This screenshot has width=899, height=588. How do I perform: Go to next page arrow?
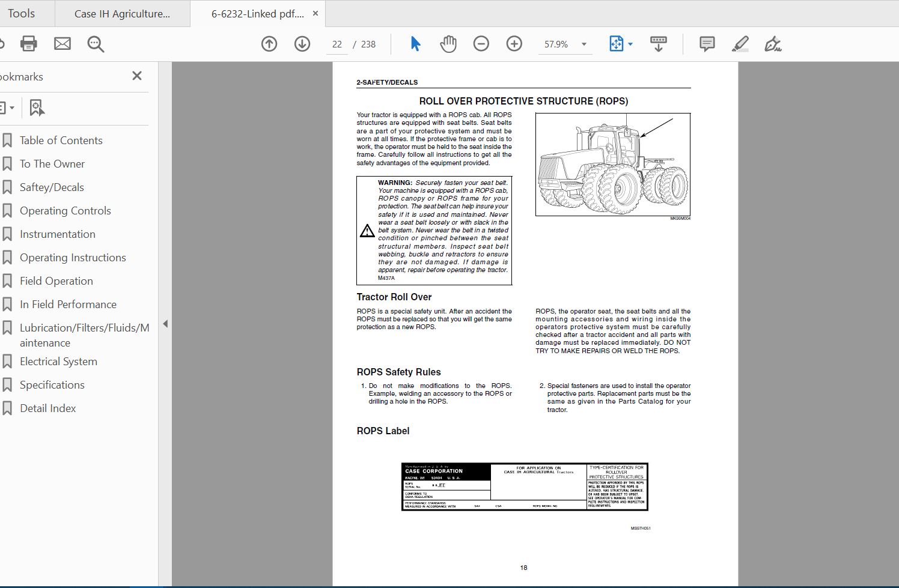click(x=302, y=44)
